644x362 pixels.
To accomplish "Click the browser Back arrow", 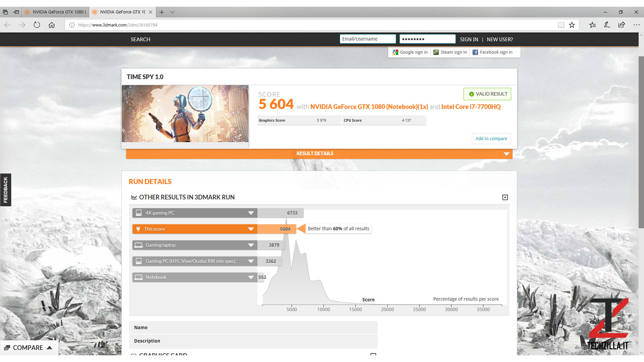I will coord(7,25).
